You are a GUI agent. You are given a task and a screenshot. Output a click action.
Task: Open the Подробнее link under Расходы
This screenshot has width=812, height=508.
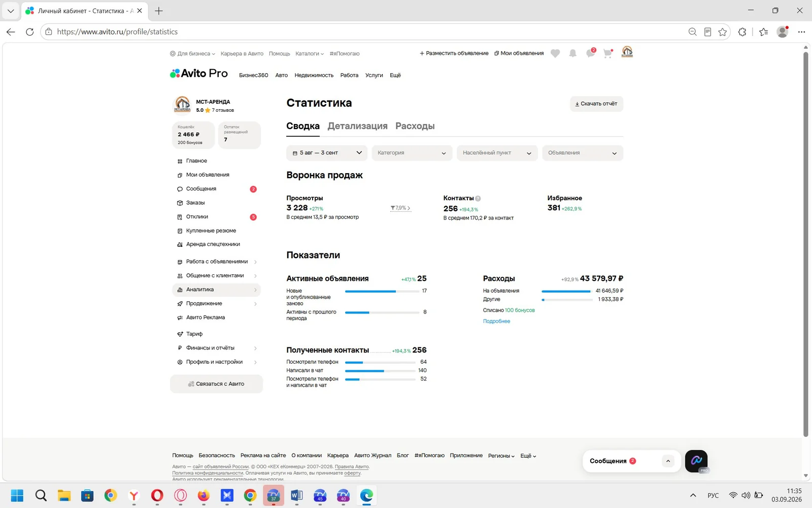[496, 321]
